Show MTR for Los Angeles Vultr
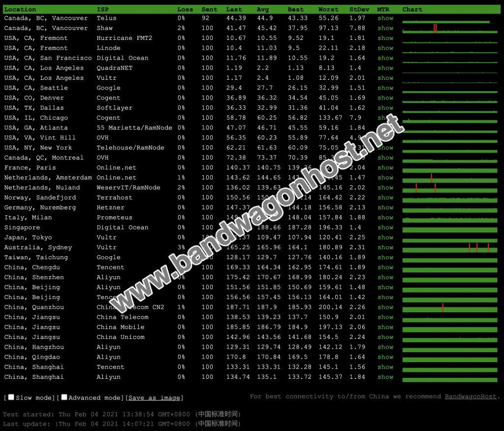The width and height of the screenshot is (504, 431). point(385,78)
